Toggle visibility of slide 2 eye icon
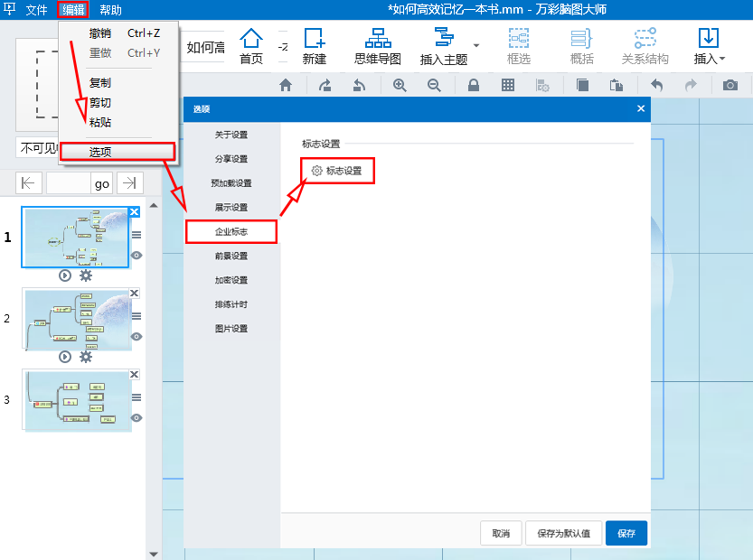Viewport: 753px width, 560px height. pos(135,336)
